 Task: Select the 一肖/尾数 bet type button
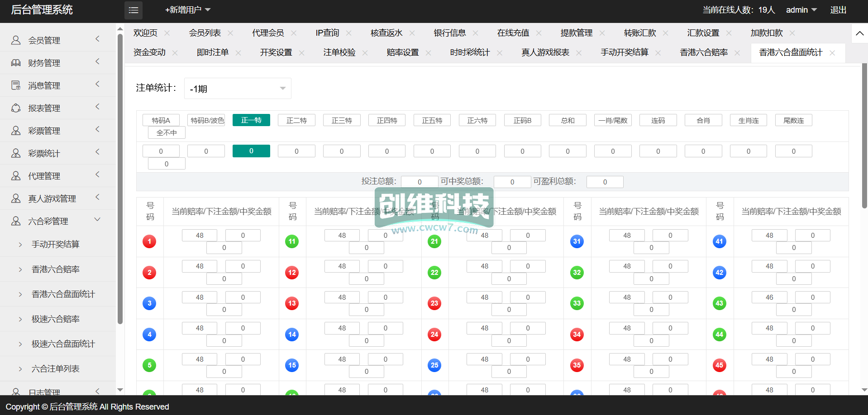613,120
